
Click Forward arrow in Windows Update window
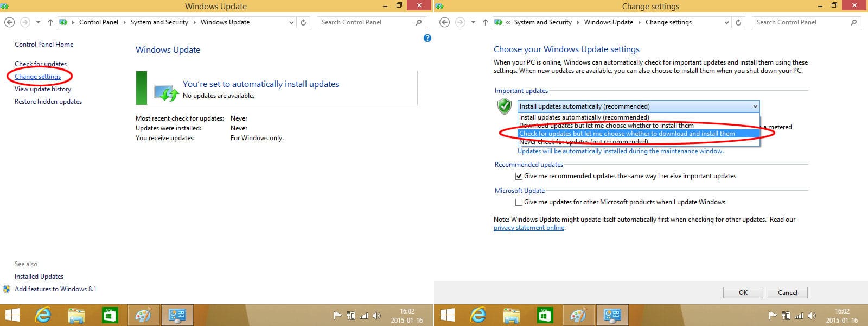[25, 22]
